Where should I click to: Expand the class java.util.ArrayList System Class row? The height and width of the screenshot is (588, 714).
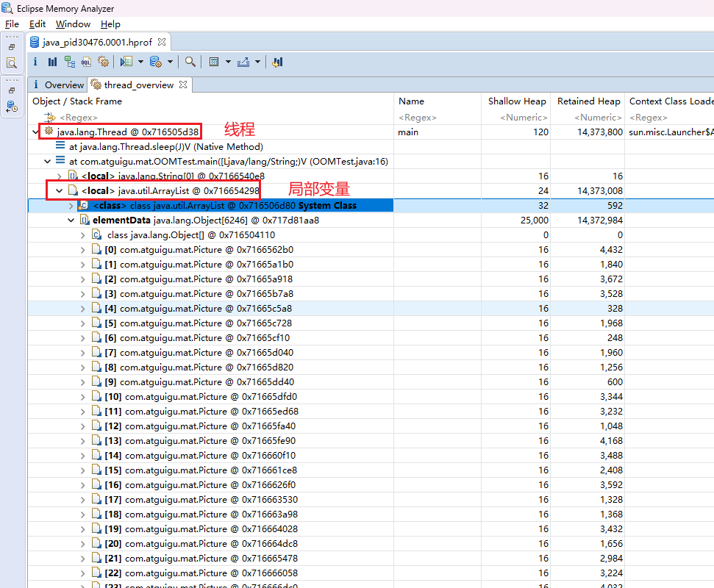(x=71, y=206)
